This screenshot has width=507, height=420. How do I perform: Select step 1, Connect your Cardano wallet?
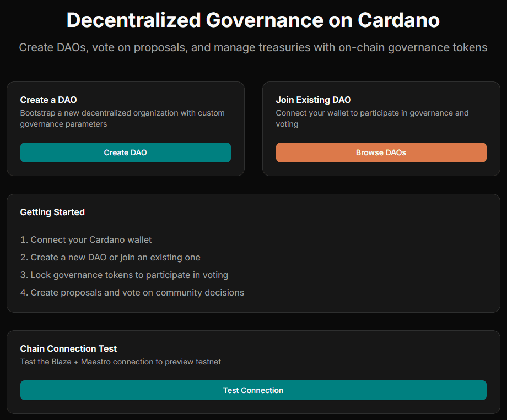click(x=86, y=240)
